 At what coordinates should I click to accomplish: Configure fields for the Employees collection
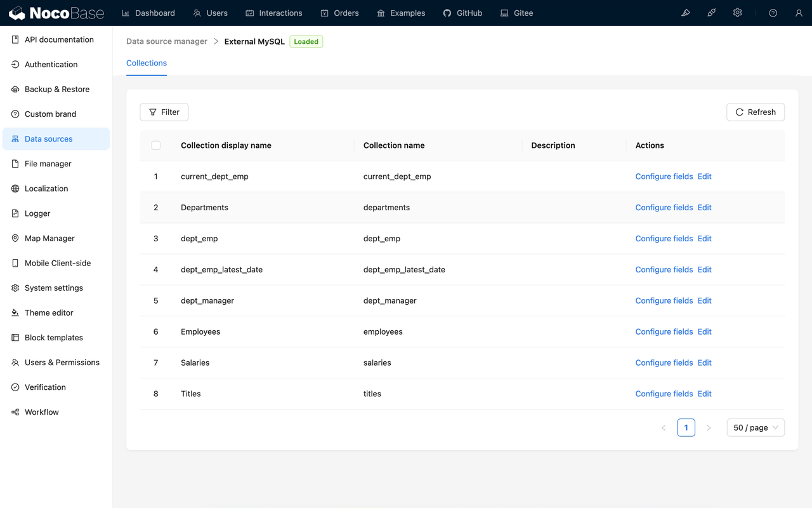pos(664,331)
